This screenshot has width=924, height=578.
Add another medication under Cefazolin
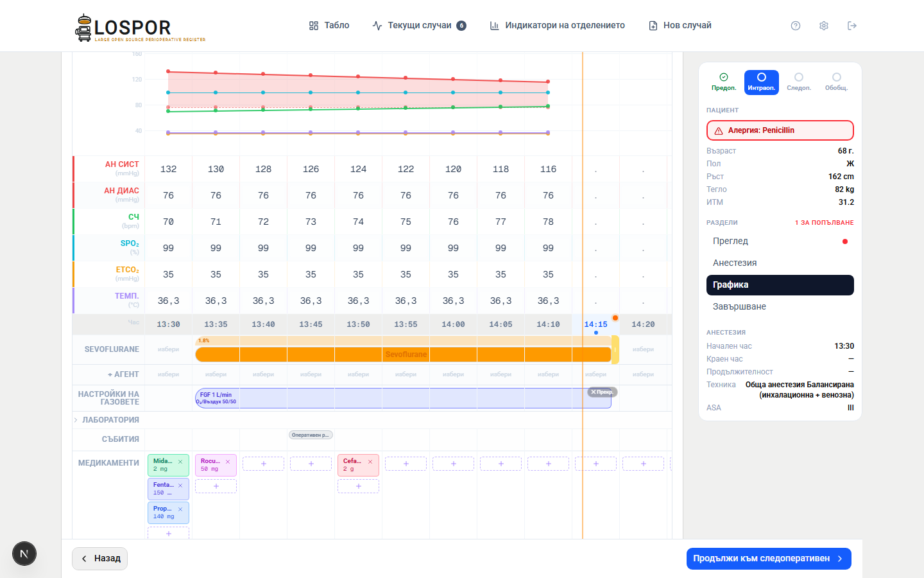coord(358,486)
